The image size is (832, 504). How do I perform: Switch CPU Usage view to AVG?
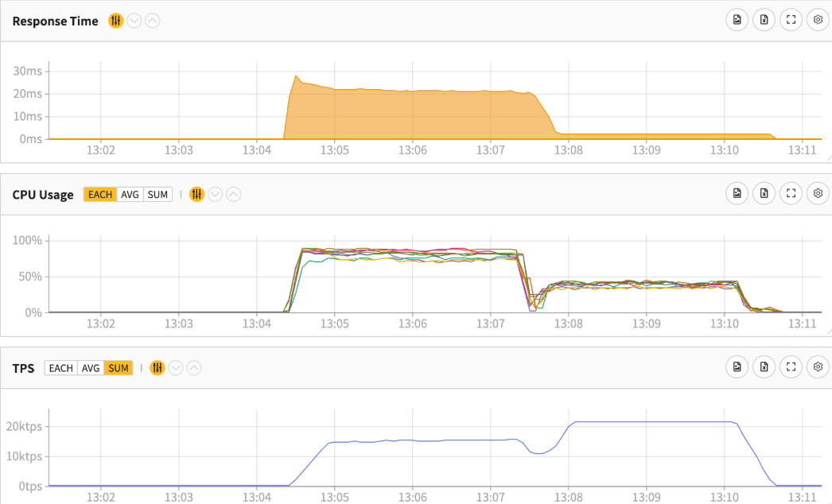point(130,194)
